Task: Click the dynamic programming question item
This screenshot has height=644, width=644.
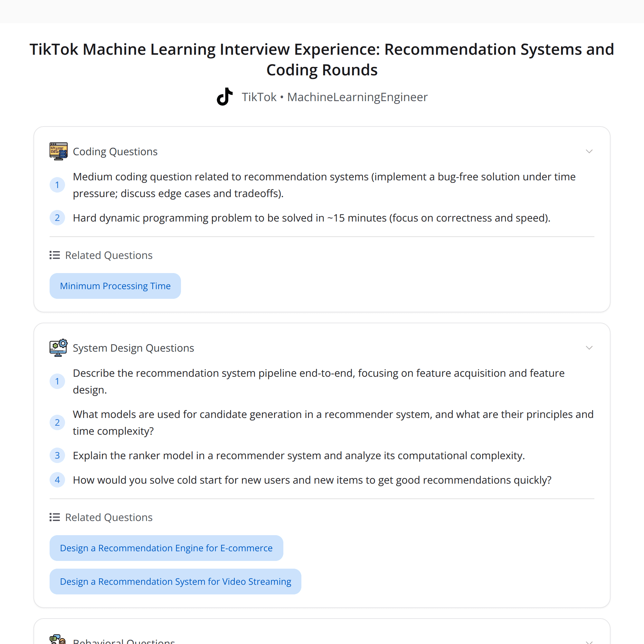Action: coord(311,218)
